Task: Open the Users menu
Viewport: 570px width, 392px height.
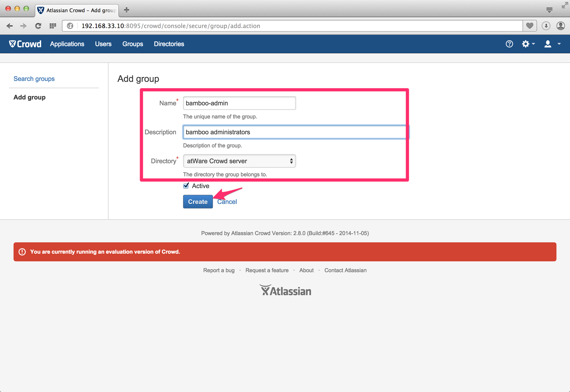Action: pos(103,44)
